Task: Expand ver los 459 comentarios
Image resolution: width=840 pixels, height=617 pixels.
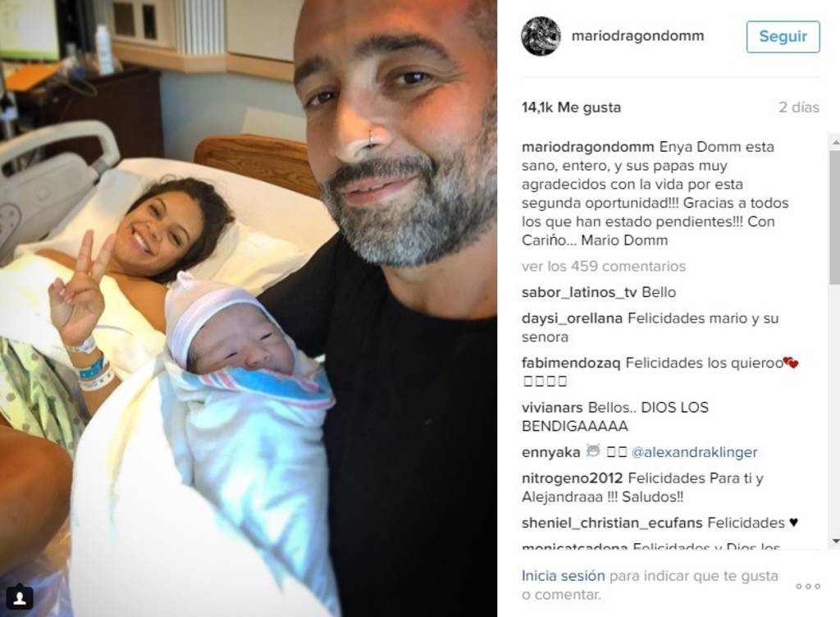Action: click(x=604, y=266)
